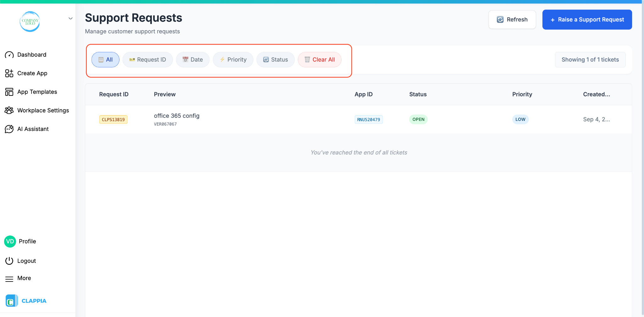Click the Preview column header
This screenshot has width=644, height=317.
click(165, 94)
